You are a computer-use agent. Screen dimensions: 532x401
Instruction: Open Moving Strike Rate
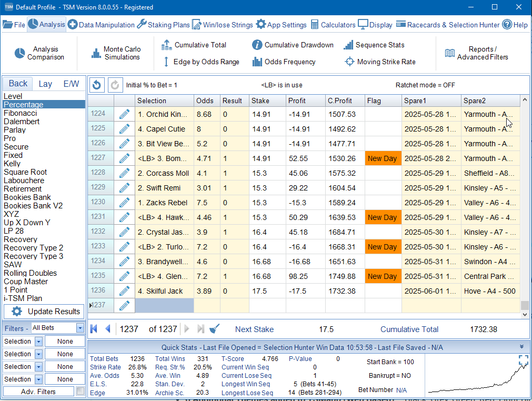tap(380, 62)
